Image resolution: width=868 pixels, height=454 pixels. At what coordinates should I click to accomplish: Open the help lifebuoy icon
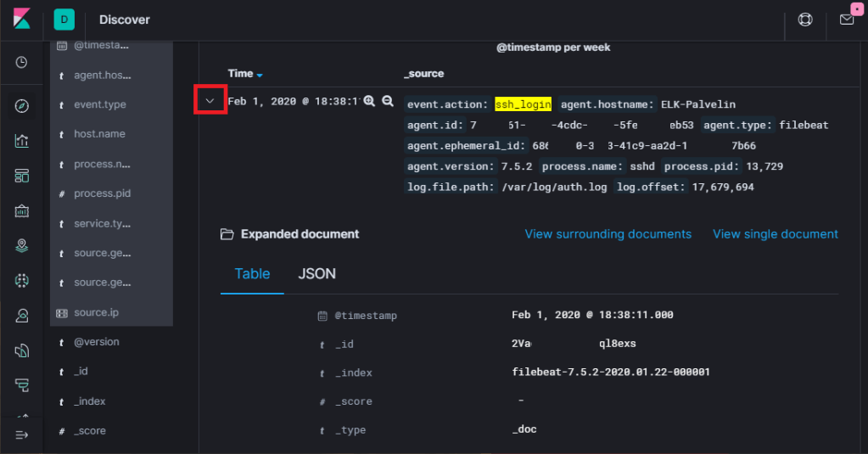point(805,20)
